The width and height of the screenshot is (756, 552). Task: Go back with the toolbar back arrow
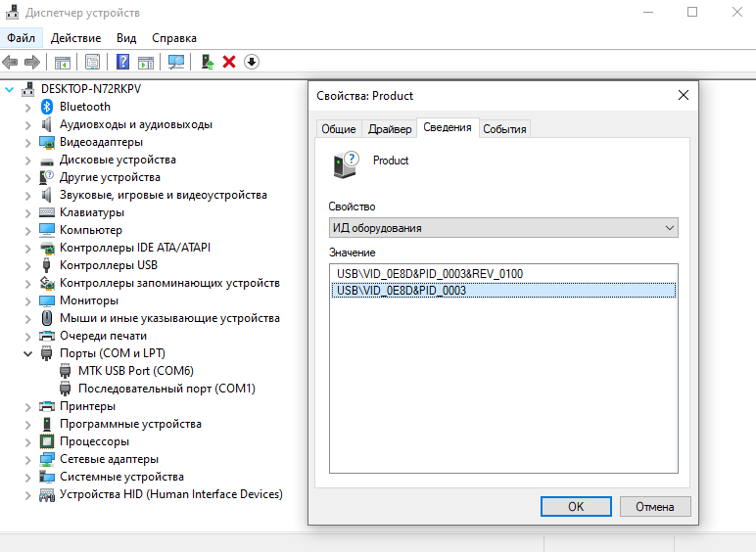point(10,62)
